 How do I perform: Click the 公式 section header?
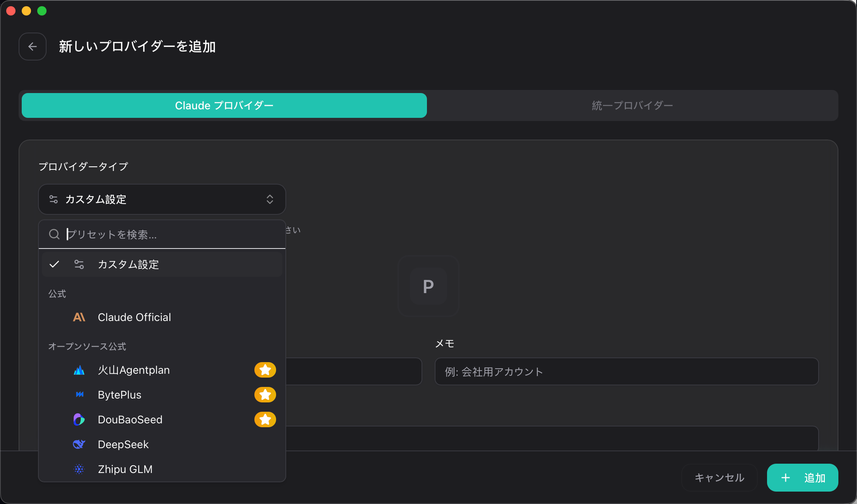pyautogui.click(x=57, y=294)
